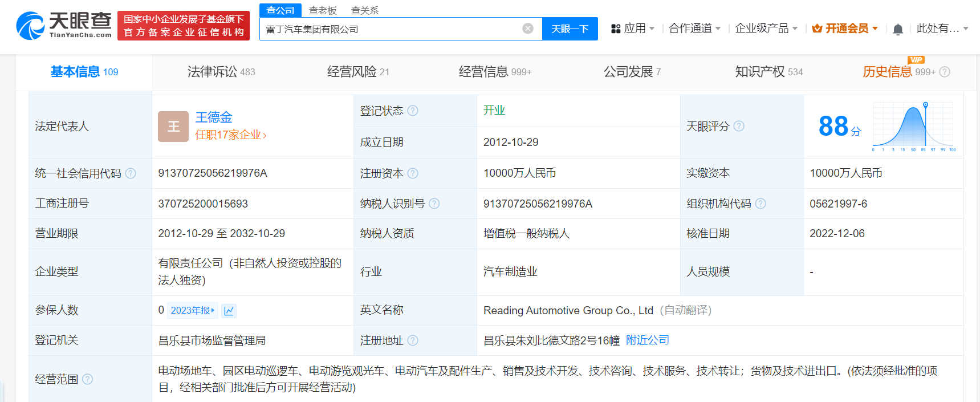Click help icon beside 统一社会信用代码
The width and height of the screenshot is (980, 402).
pyautogui.click(x=131, y=173)
